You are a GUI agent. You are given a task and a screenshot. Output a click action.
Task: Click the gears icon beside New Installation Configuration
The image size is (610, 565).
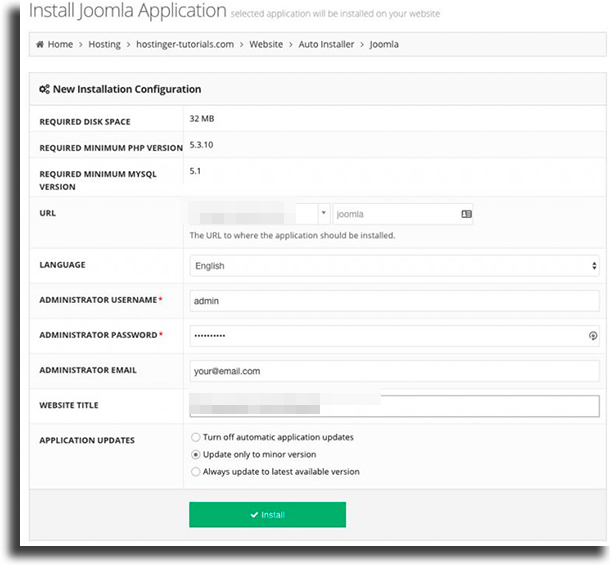coord(44,89)
